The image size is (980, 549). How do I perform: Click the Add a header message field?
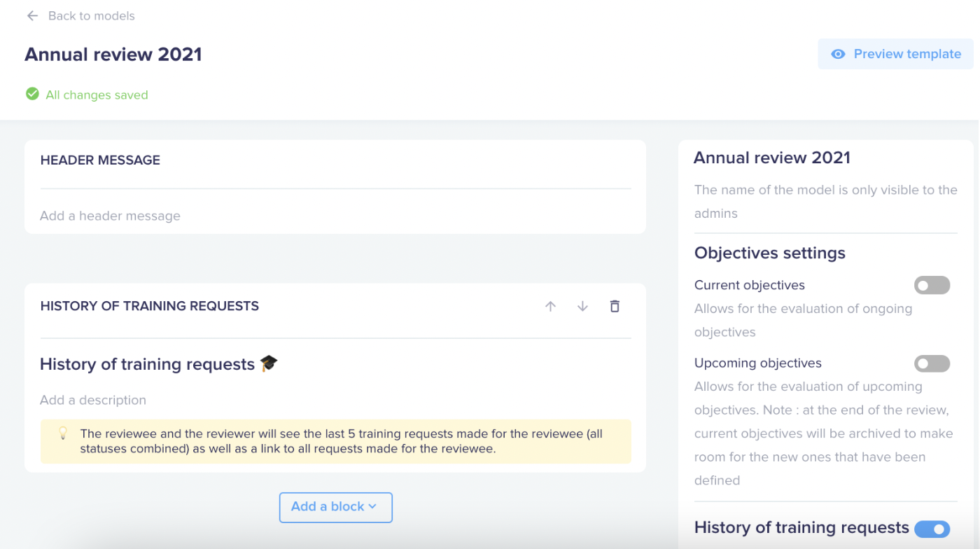(x=335, y=216)
